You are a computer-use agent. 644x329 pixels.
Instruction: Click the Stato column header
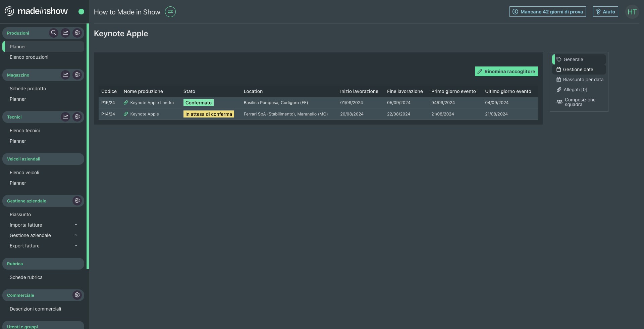[189, 91]
